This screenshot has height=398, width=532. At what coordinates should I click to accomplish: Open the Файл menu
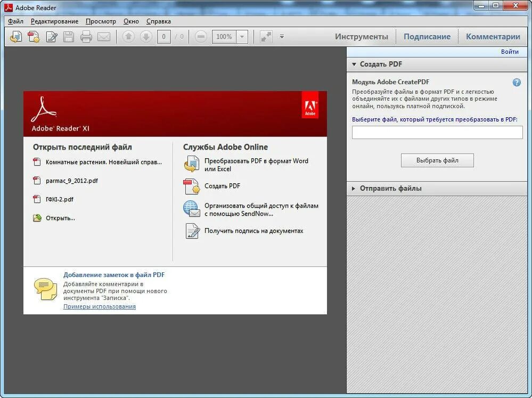click(15, 21)
